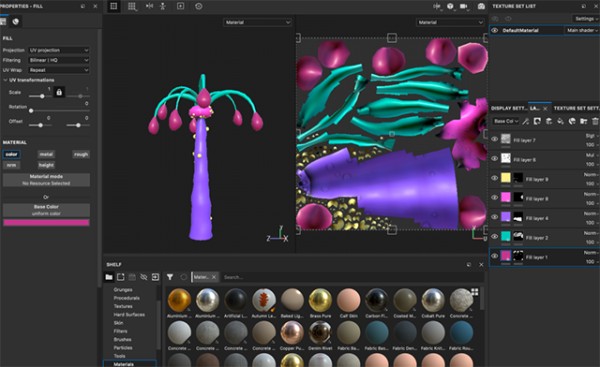The image size is (600, 367).
Task: Toggle visibility of Fill layer 9
Action: 494,178
